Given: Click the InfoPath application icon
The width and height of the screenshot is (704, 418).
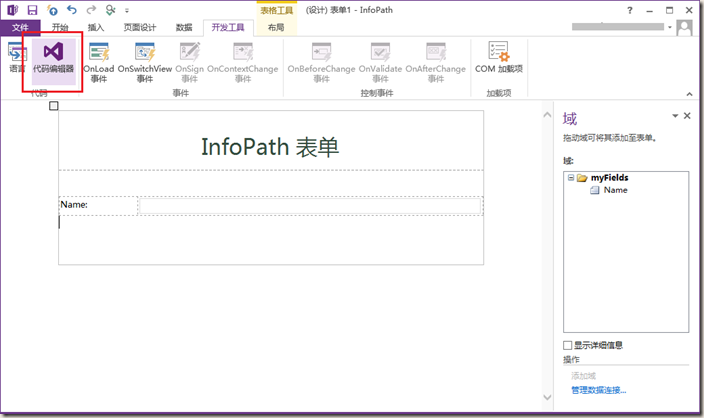Looking at the screenshot, I should pyautogui.click(x=13, y=10).
